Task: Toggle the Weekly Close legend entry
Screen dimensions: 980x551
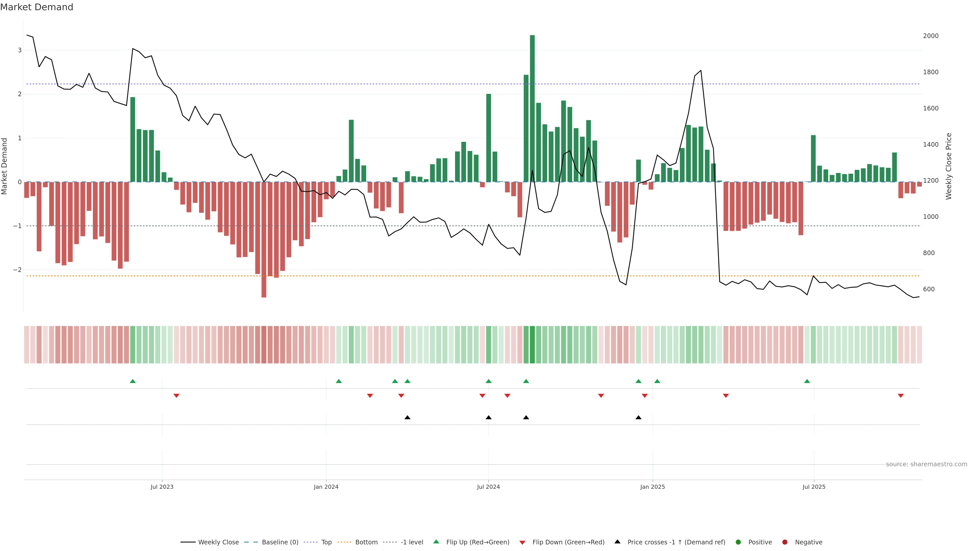Action: tap(218, 542)
